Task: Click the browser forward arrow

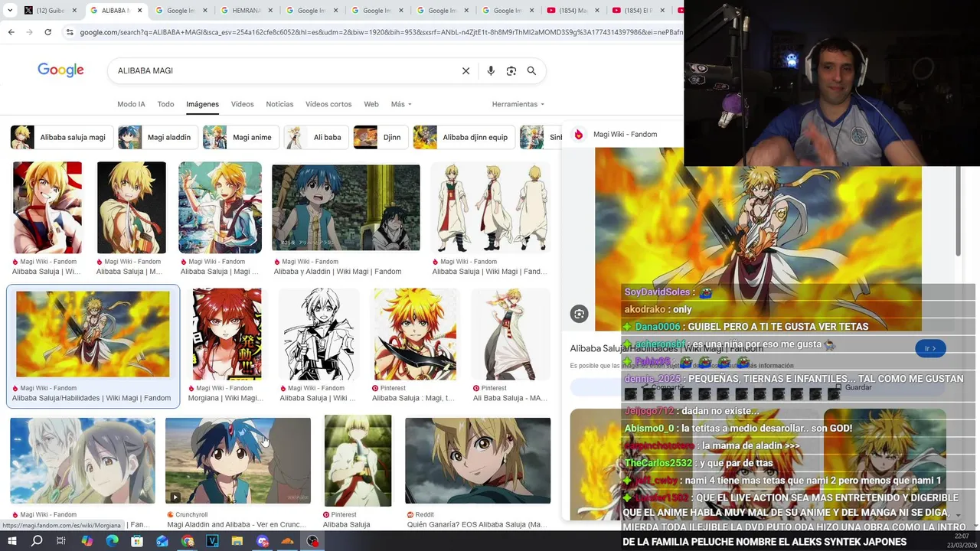Action: pyautogui.click(x=29, y=32)
